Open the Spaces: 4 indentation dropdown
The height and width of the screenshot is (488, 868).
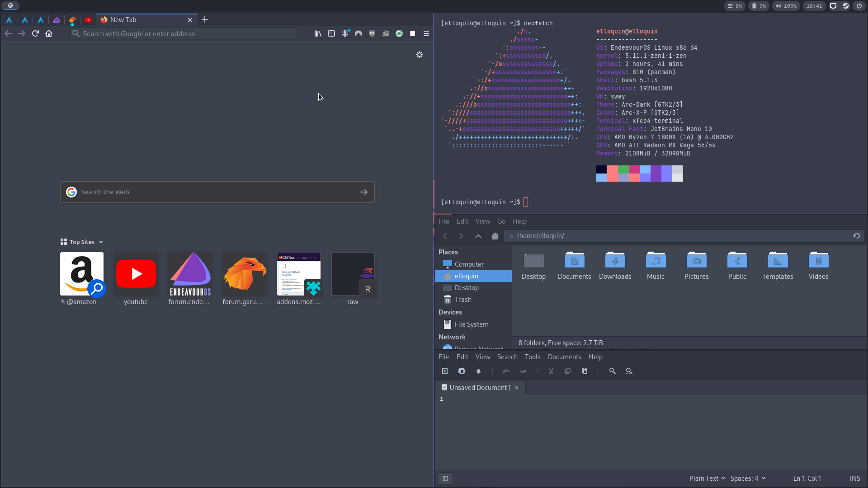(x=748, y=479)
